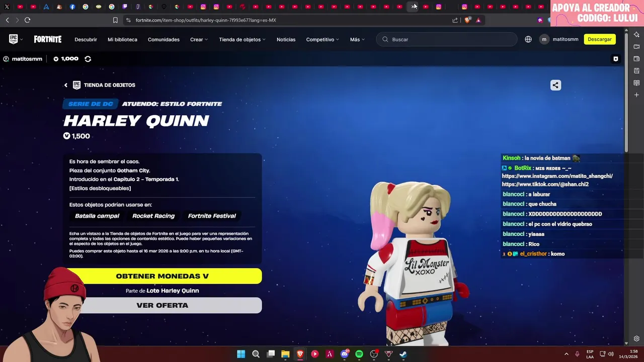Open the Descubrir menu item

[x=86, y=39]
